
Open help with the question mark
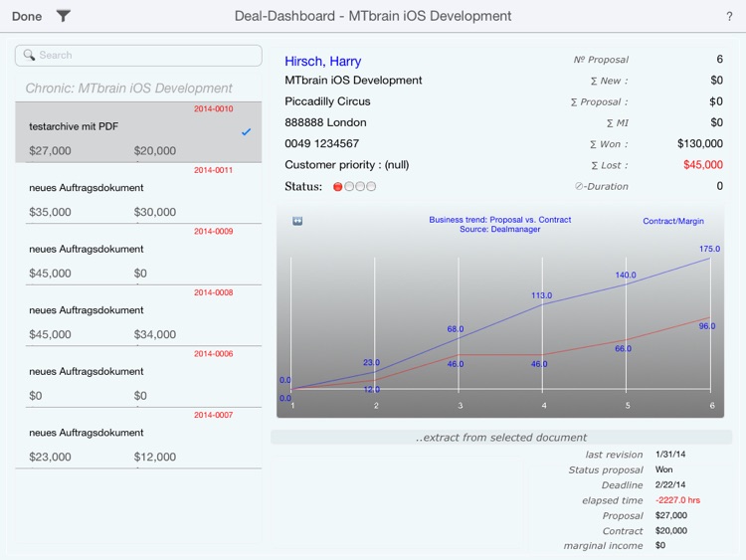pyautogui.click(x=729, y=17)
